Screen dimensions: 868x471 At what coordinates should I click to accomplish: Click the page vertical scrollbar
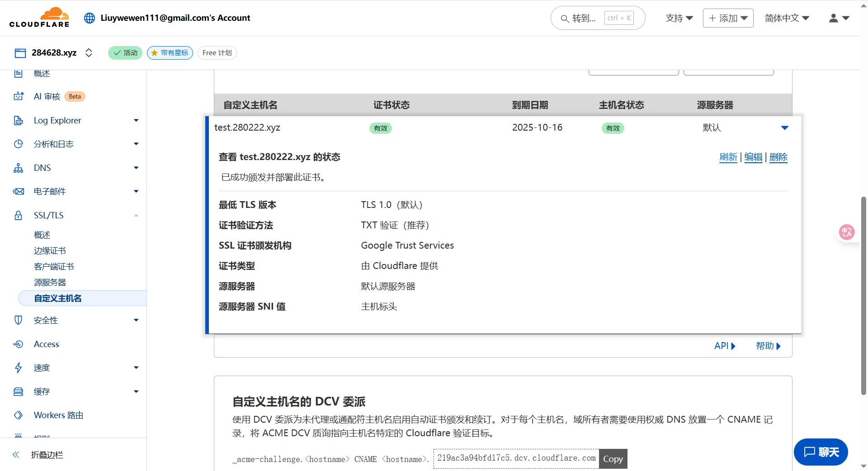click(863, 294)
